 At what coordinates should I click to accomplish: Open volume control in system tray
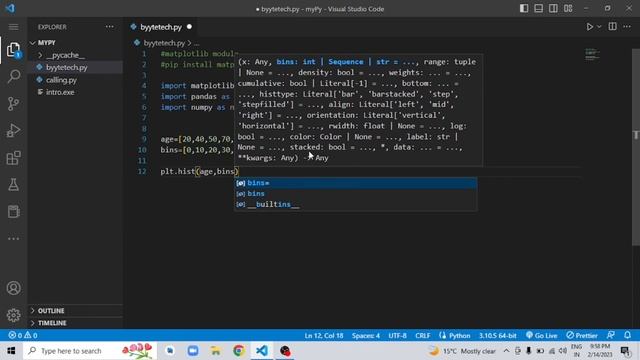pyautogui.click(x=563, y=351)
